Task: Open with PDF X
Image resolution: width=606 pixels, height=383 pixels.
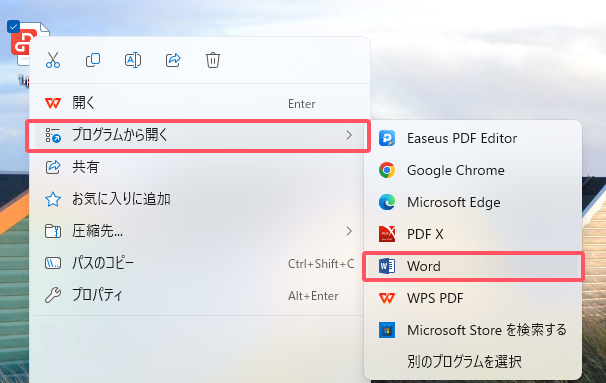Action: 473,234
